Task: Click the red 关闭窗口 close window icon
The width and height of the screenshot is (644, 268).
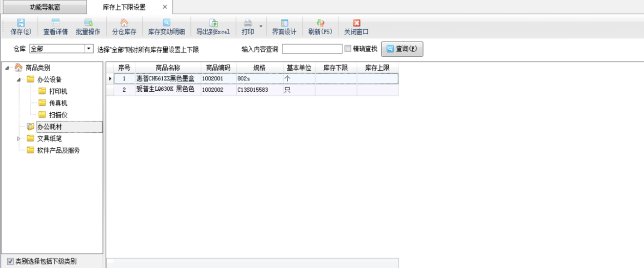Action: coord(357,23)
